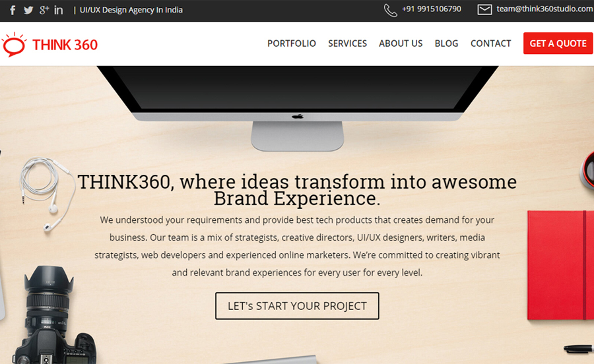Open the LinkedIn icon
594x364 pixels.
click(58, 10)
